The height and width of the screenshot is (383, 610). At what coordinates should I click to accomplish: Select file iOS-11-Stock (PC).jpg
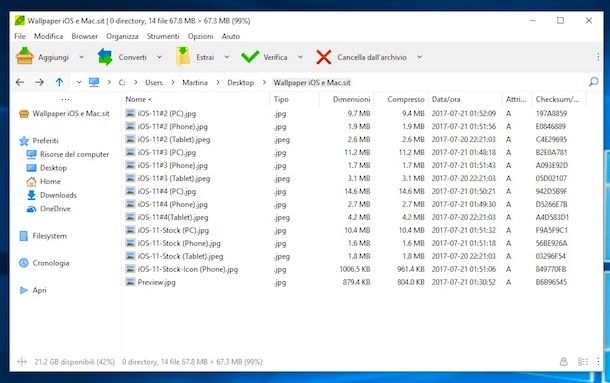coord(173,230)
